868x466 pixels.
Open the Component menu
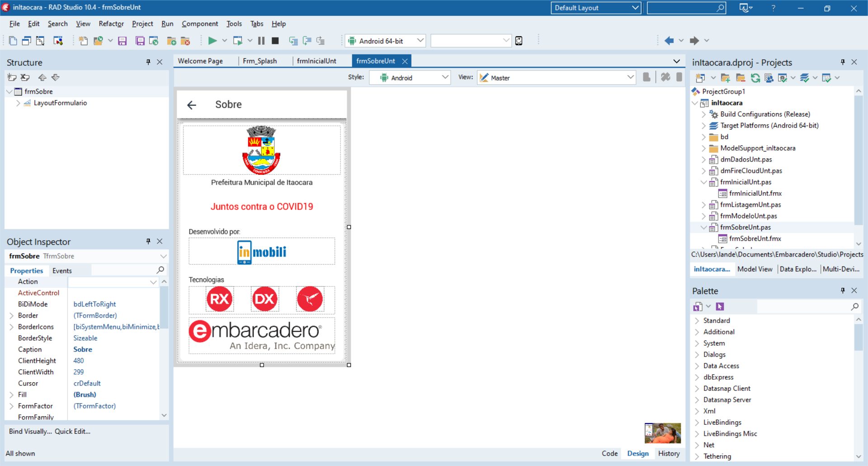200,24
